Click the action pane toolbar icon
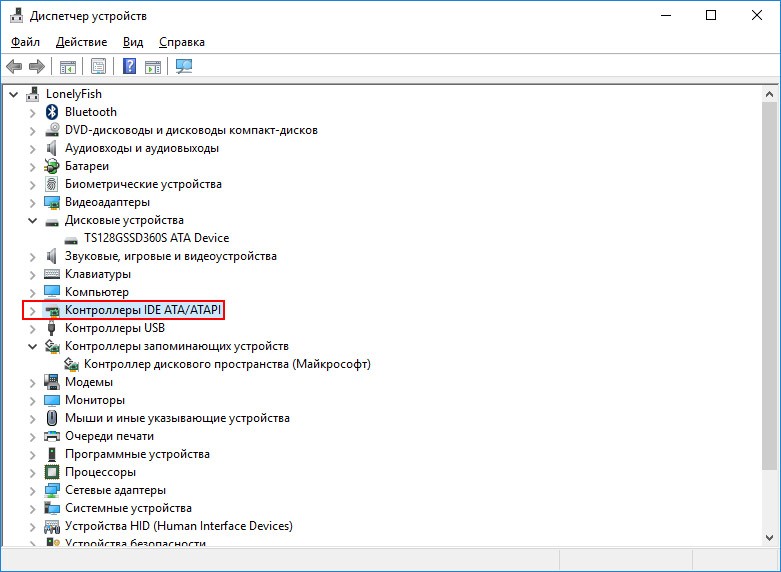This screenshot has height=572, width=781. click(153, 66)
